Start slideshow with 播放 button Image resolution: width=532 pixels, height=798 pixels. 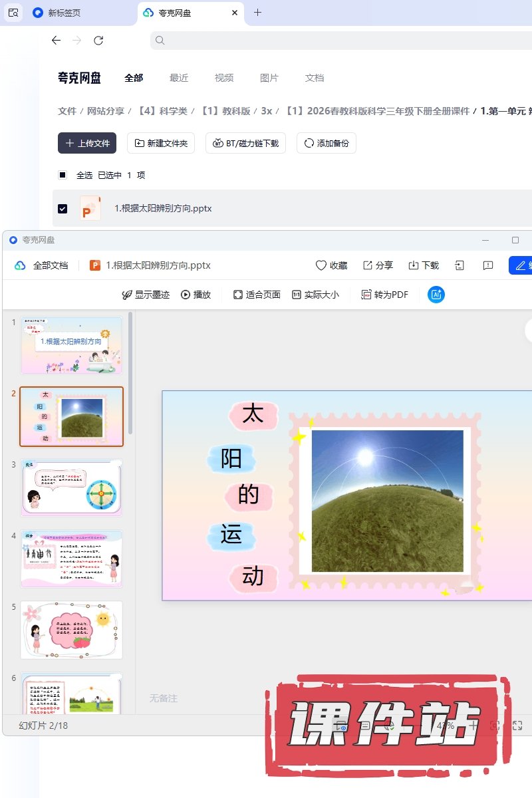196,295
